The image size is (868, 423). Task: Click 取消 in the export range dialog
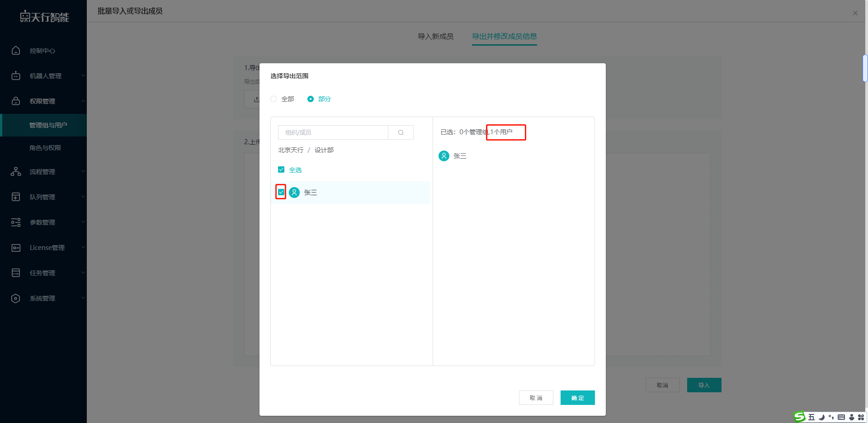[536, 398]
